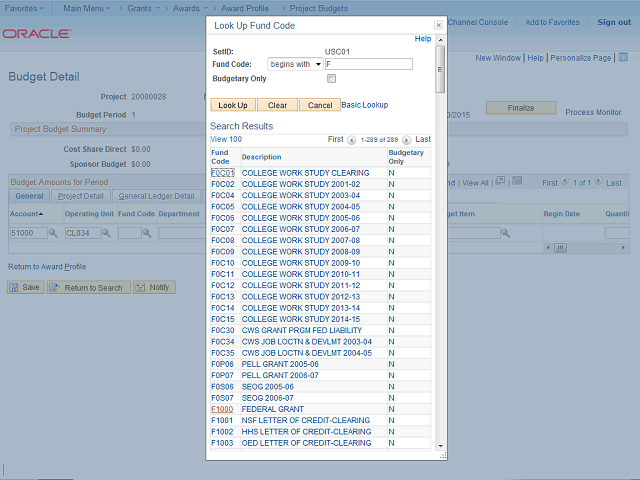Click the Operating Unit lookup magnifier icon

(x=108, y=233)
